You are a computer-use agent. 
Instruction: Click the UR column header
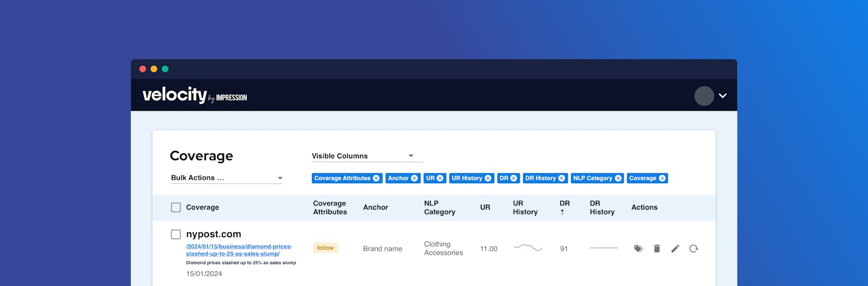coord(485,207)
